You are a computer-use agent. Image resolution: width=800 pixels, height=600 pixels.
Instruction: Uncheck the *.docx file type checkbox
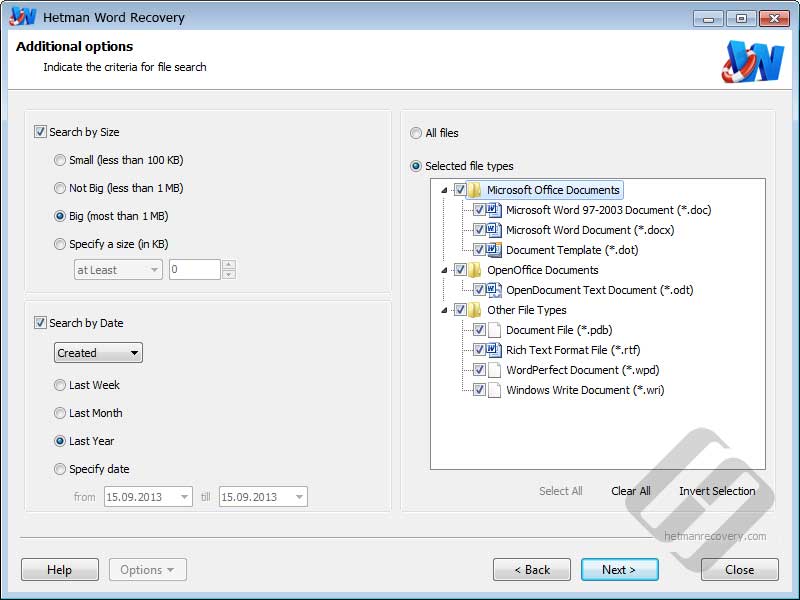coord(479,230)
